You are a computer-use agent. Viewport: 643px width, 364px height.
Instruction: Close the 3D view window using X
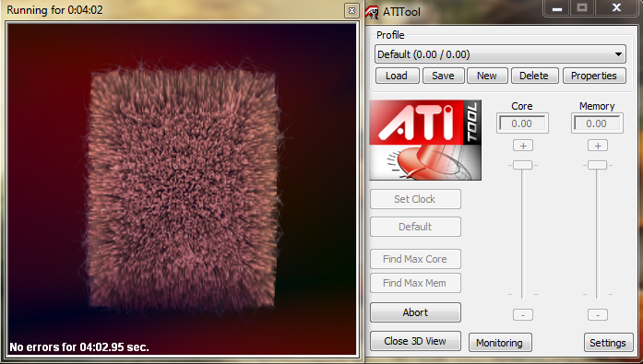(351, 11)
